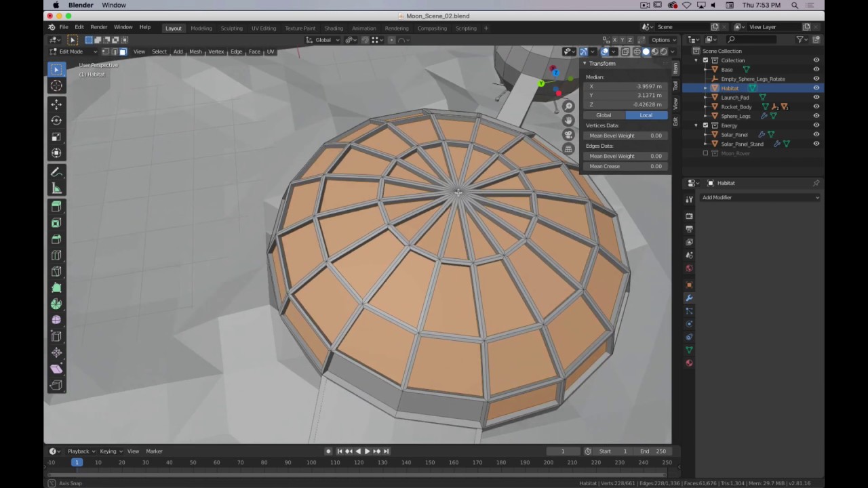Activate the Move tool
Viewport: 868px width, 488px height.
click(56, 104)
